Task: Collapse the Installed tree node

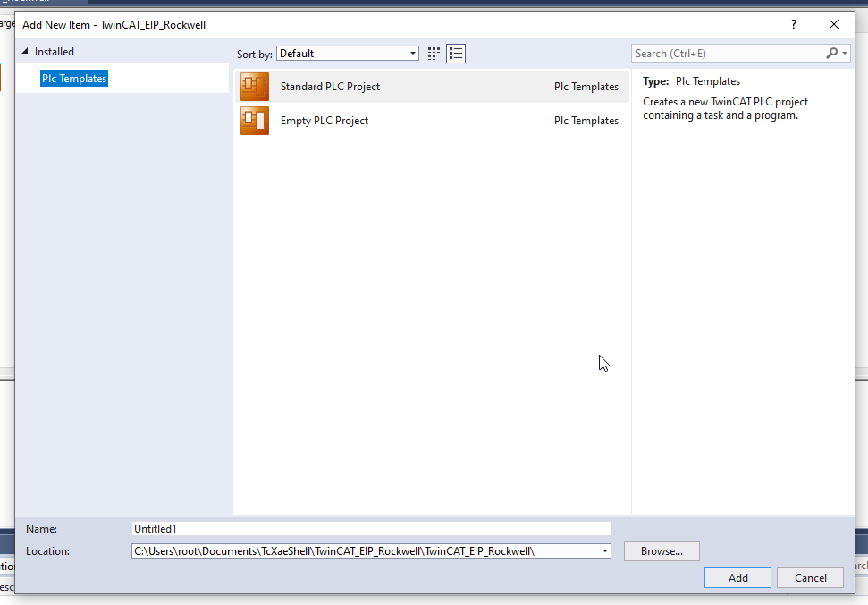Action: coord(25,51)
